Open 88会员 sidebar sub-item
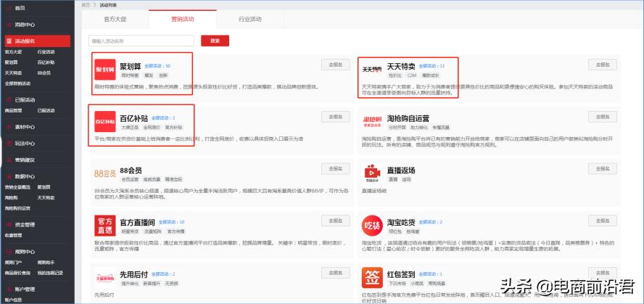This screenshot has height=304, width=644. (44, 73)
